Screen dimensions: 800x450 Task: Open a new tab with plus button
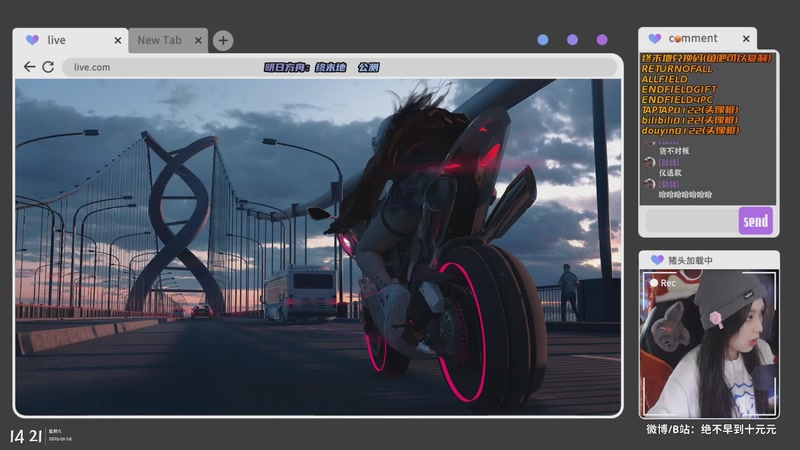223,40
